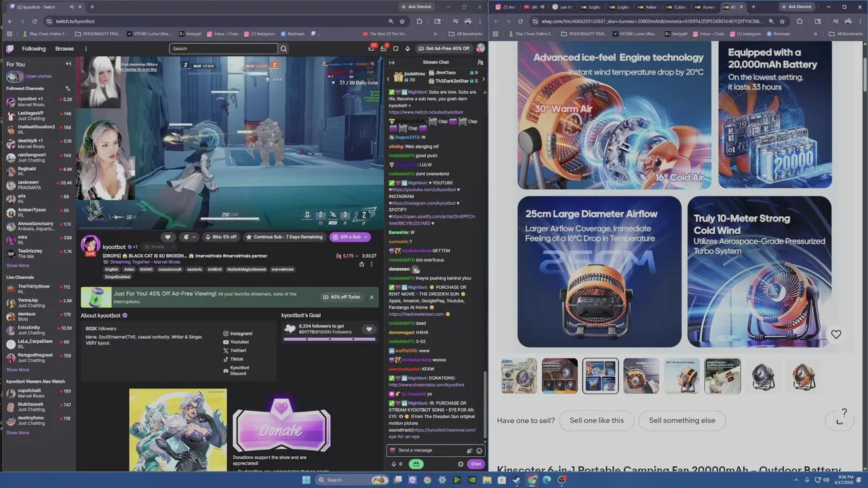The width and height of the screenshot is (868, 488).
Task: Add eBay fan item to watchlist heart
Action: 836,334
